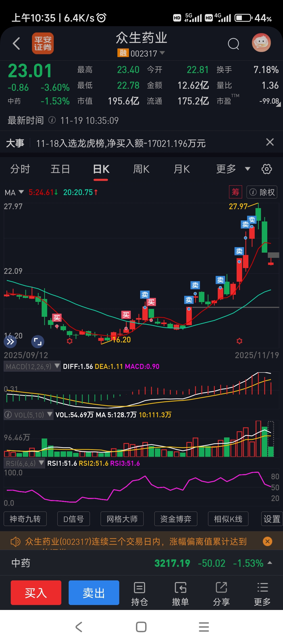Tap the red gear marker at chart bottom left
Image resolution: width=283 pixels, height=644 pixels.
coord(69,341)
